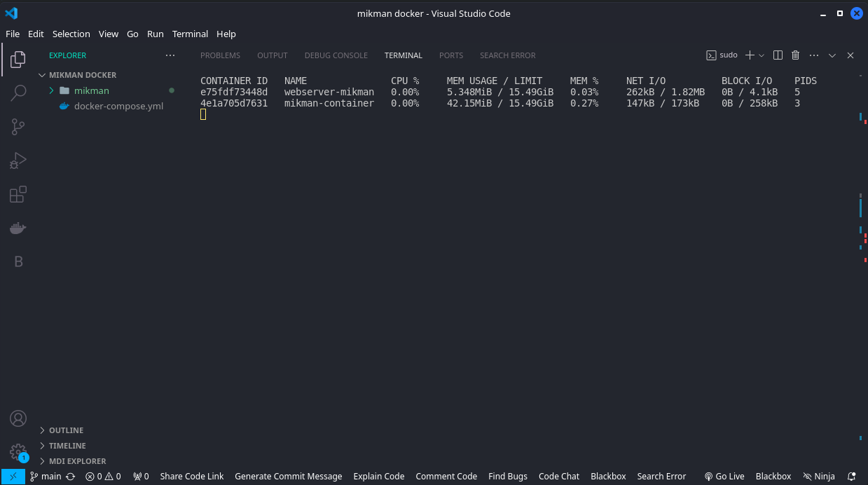Click the remote window indicator in status bar

point(13,477)
